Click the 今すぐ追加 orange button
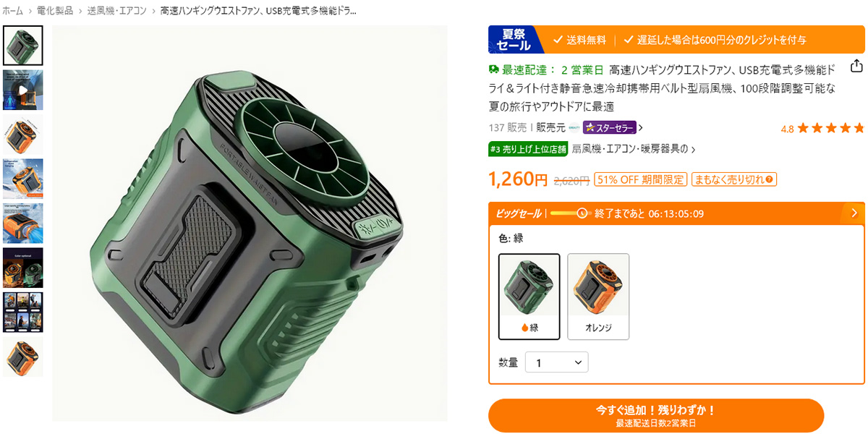This screenshot has width=868, height=434. (x=656, y=415)
